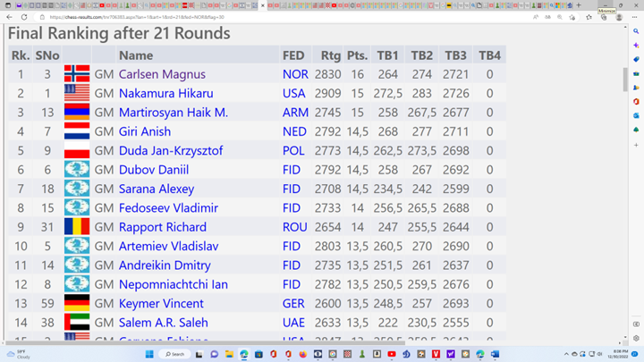Open Edge sidebar Search icon
Screen dimensions: 644x362
(636, 31)
